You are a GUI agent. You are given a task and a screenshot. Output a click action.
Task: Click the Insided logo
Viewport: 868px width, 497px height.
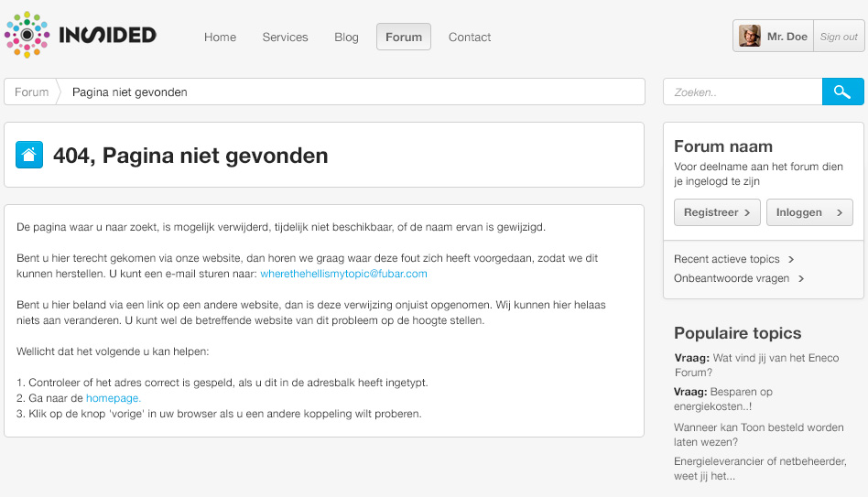(x=81, y=35)
